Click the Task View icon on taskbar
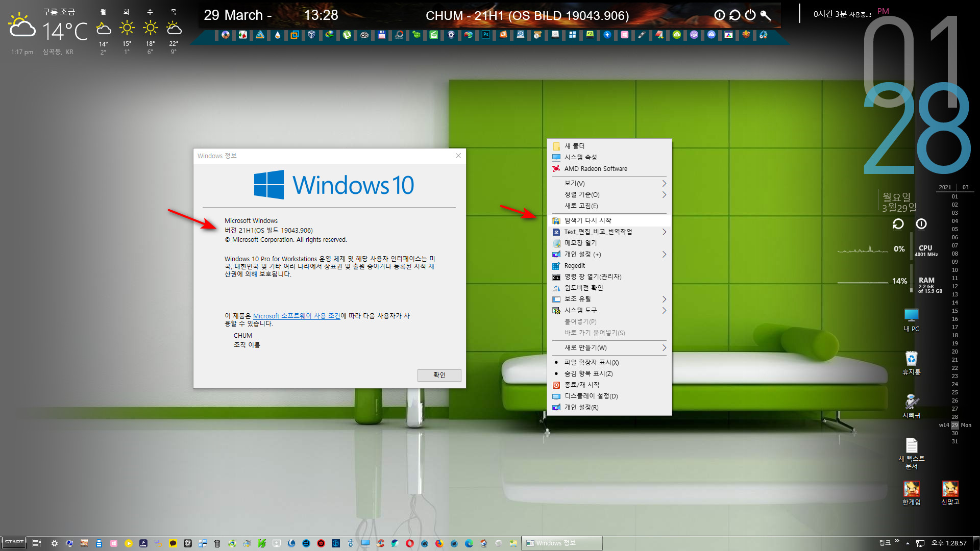Screen dimensions: 980x551 pyautogui.click(x=37, y=543)
